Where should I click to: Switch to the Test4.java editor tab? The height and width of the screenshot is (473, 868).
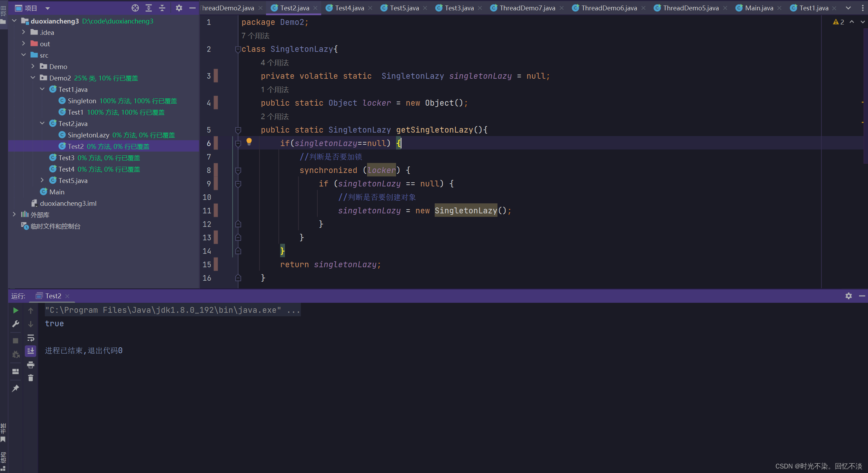pyautogui.click(x=349, y=8)
